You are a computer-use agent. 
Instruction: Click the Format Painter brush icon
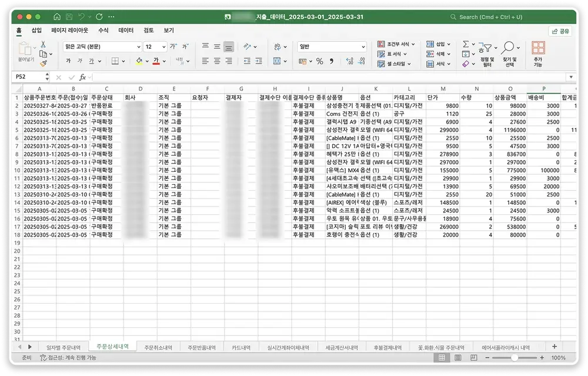tap(45, 63)
